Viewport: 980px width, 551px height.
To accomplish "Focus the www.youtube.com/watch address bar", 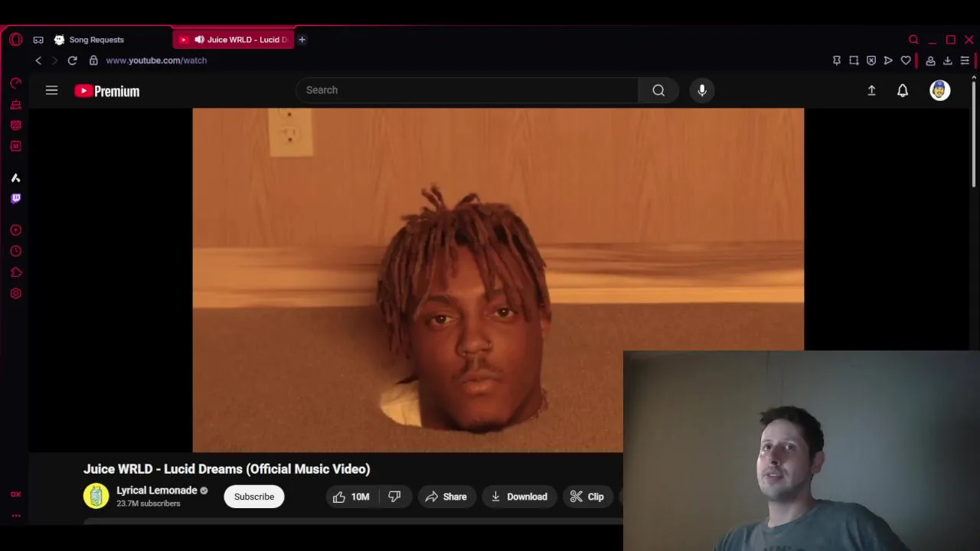I will (x=156, y=60).
